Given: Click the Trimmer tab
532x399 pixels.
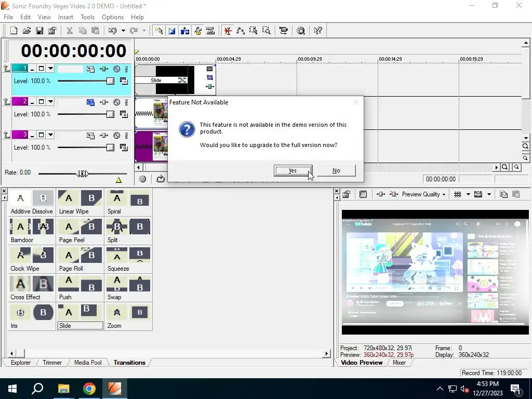Looking at the screenshot, I should click(52, 363).
